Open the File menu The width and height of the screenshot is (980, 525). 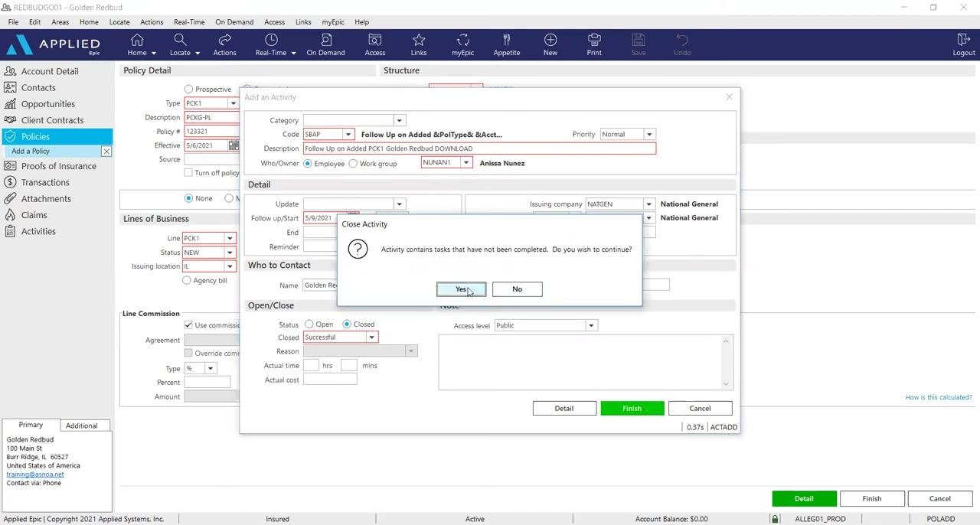pyautogui.click(x=13, y=22)
